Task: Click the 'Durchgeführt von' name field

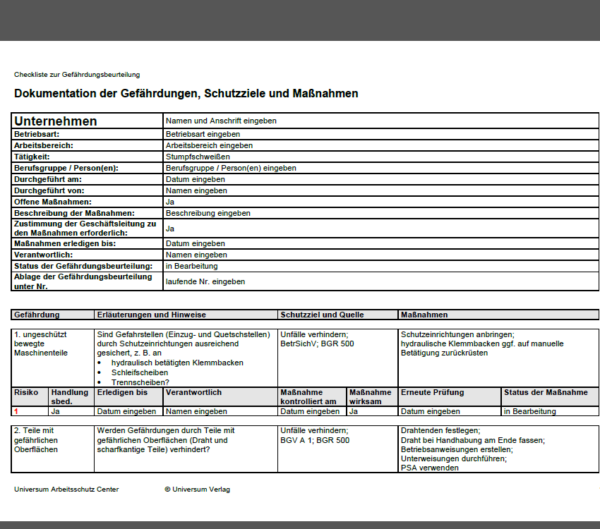Action: click(x=381, y=191)
